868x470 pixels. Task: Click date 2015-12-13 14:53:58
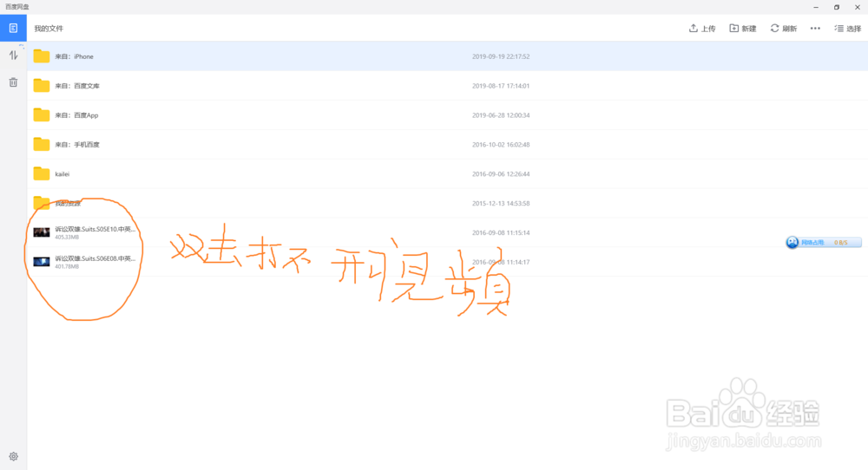tap(501, 203)
